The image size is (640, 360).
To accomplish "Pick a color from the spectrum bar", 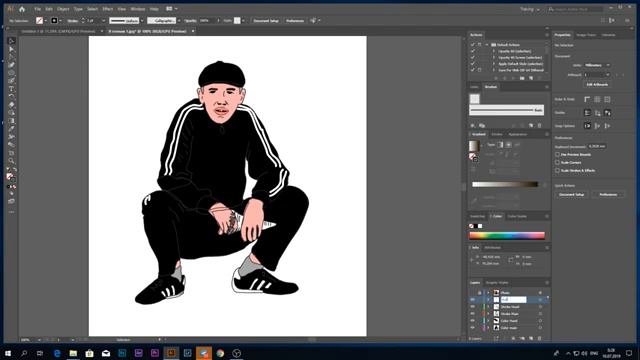I will [507, 236].
